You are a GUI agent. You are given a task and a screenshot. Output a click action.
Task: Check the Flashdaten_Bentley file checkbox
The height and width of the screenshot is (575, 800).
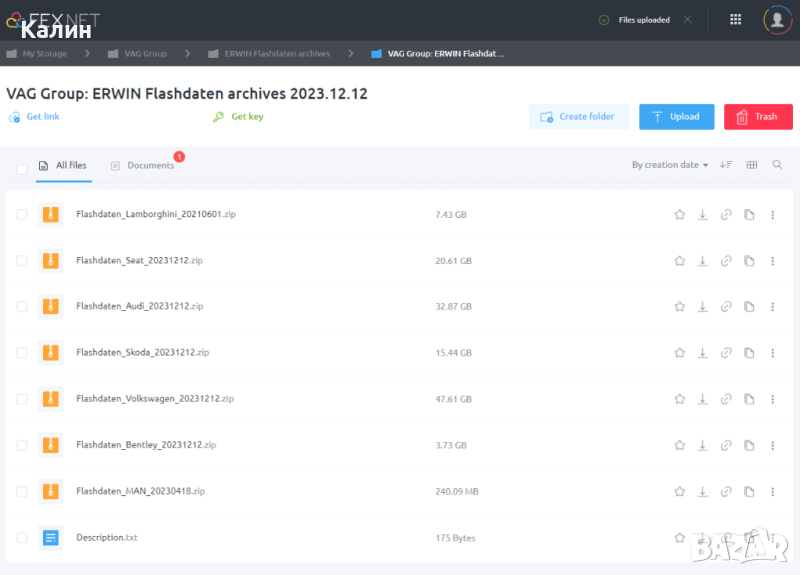[22, 445]
